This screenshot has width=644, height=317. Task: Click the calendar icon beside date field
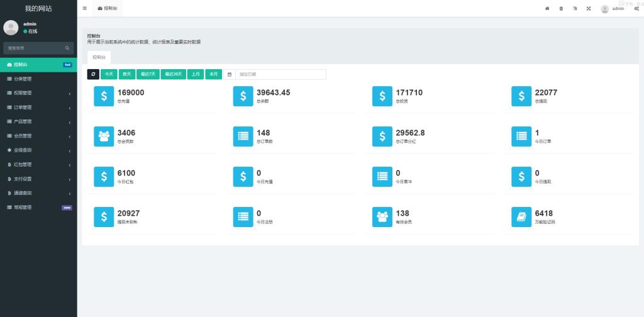[x=230, y=74]
